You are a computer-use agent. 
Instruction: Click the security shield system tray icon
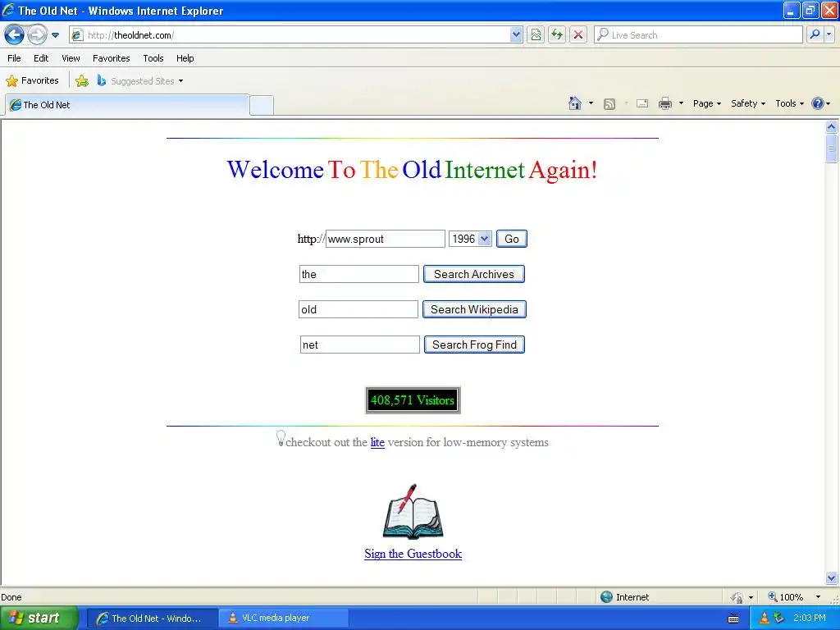778,619
